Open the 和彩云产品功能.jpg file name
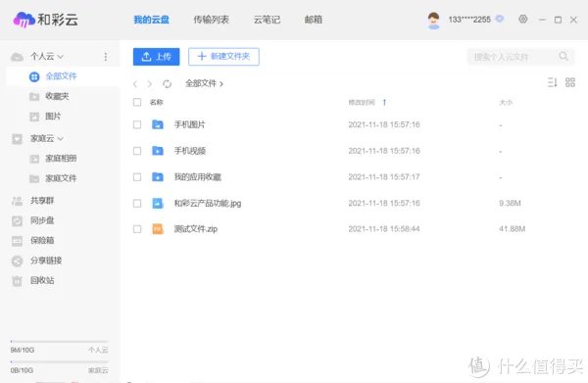The image size is (588, 383). click(x=208, y=203)
